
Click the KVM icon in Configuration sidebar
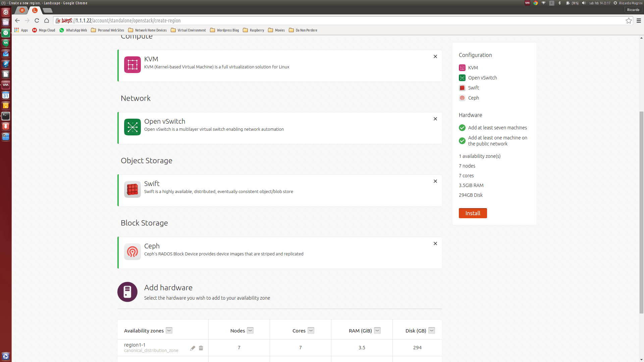pyautogui.click(x=462, y=68)
